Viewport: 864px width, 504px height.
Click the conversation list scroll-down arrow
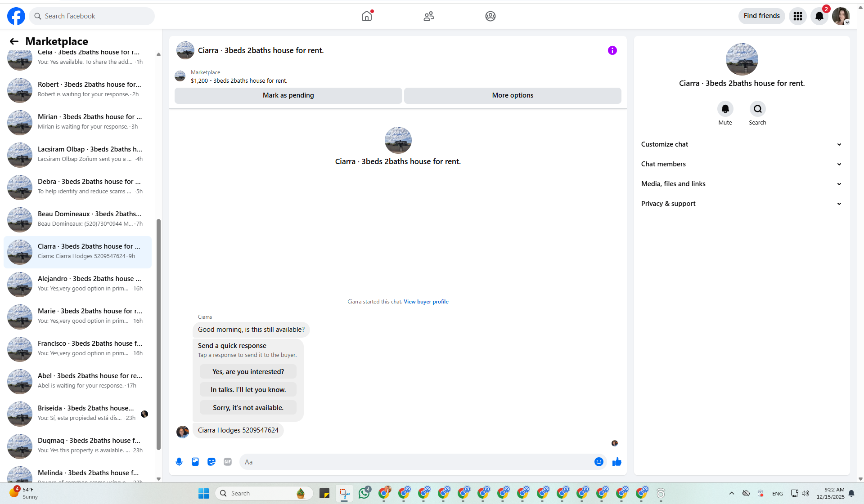[x=158, y=479]
